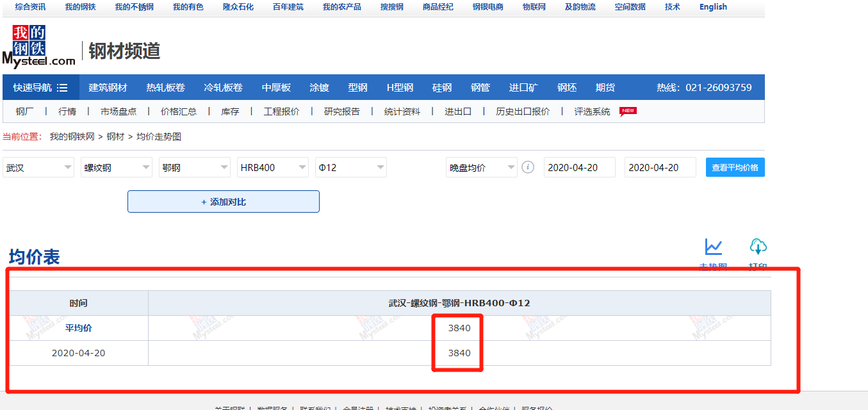Screen dimensions: 868x410
Task: Open the 钢管 nav tab
Action: pyautogui.click(x=480, y=87)
